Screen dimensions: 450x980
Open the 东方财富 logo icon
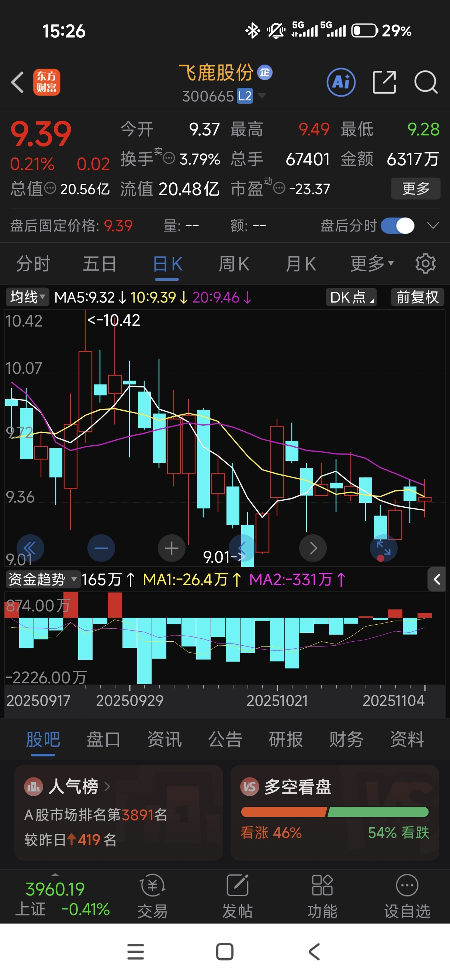pyautogui.click(x=46, y=82)
